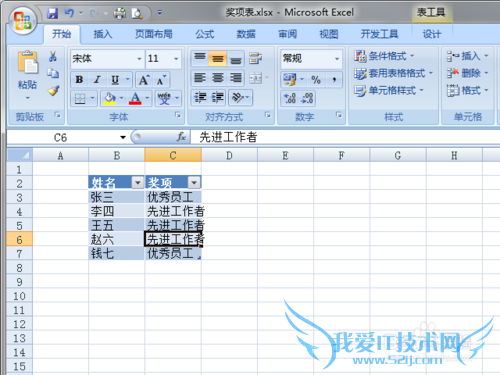Open 条件格式 conditional formatting
Screen dimensions: 500x375
(x=384, y=56)
